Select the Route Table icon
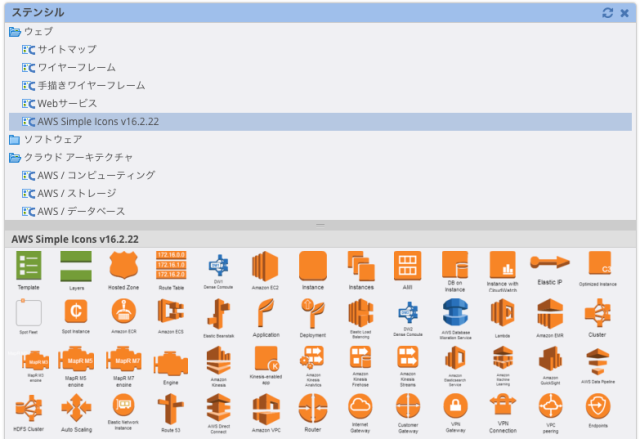The width and height of the screenshot is (640, 439). click(171, 265)
